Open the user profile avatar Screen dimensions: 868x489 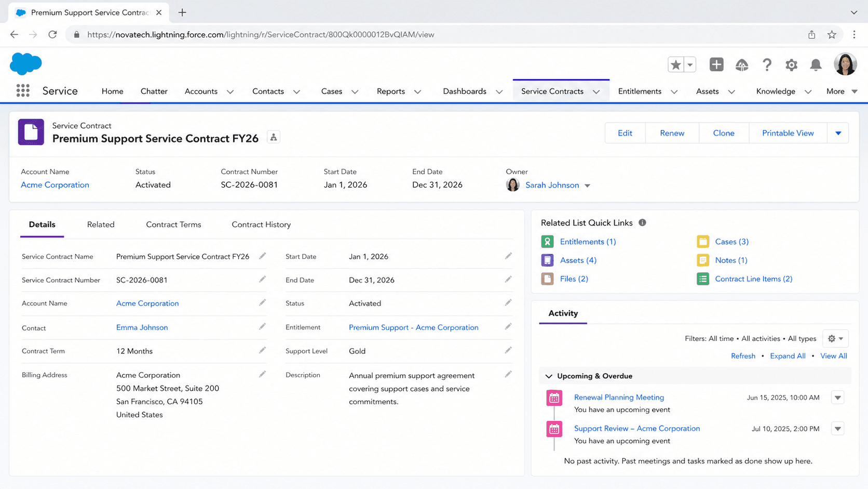pyautogui.click(x=845, y=64)
